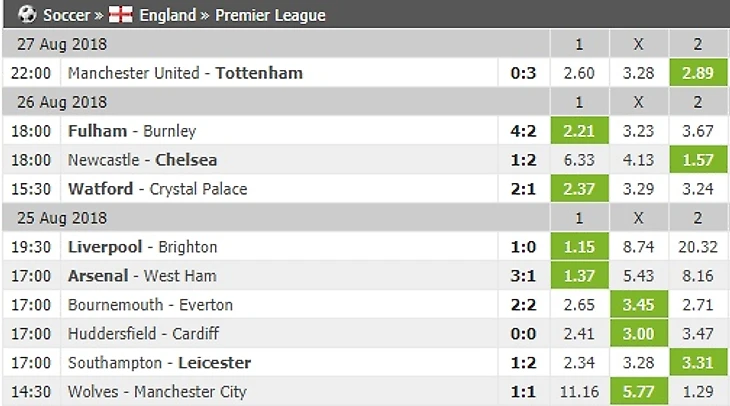Open Arsenal - West Ham match
This screenshot has height=406, width=730.
coord(142,276)
